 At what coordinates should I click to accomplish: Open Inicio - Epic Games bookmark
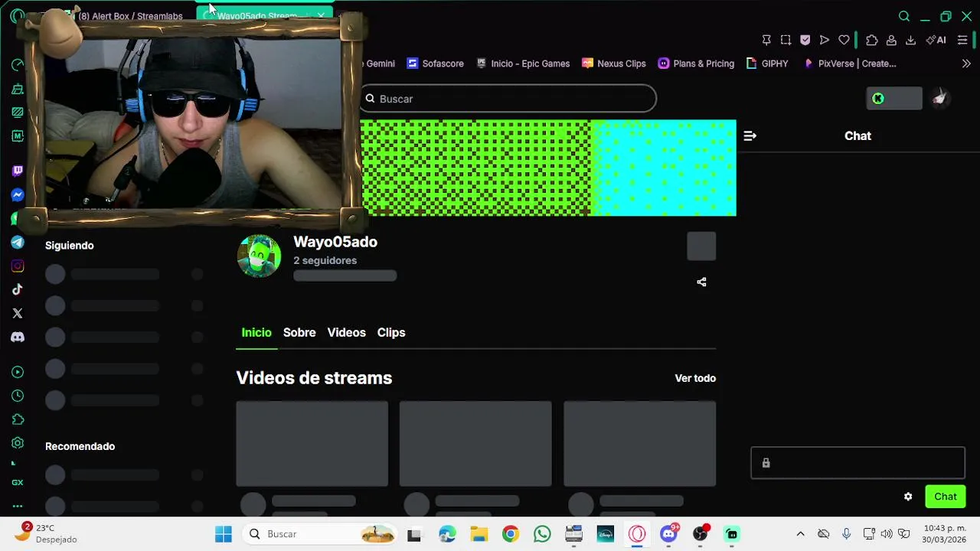(x=523, y=64)
